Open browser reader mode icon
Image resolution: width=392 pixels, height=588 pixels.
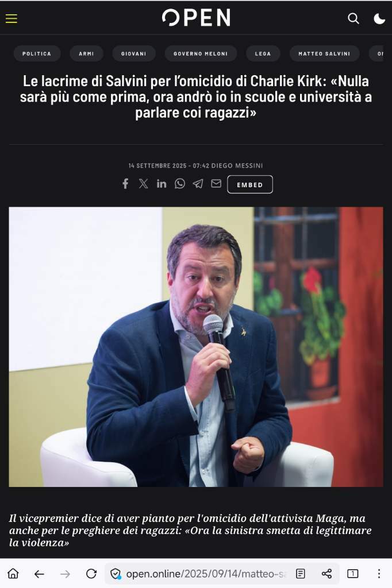coord(301,574)
